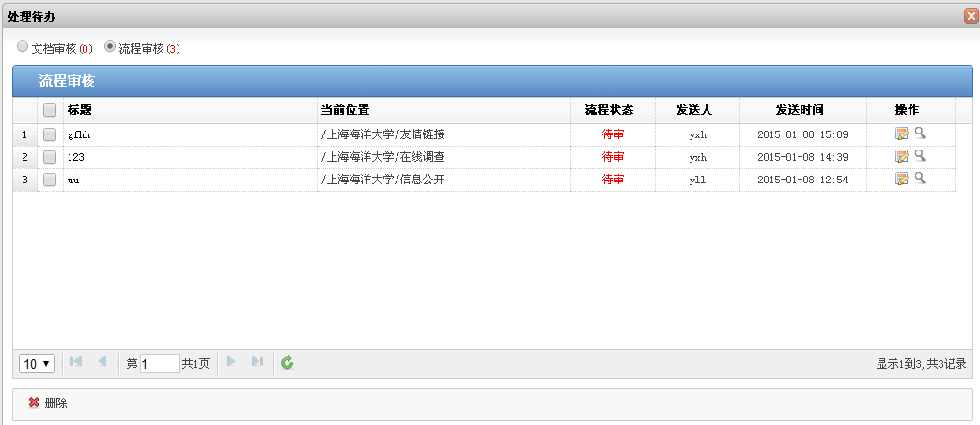Image resolution: width=980 pixels, height=425 pixels.
Task: Tick the checkbox for row 123
Action: pos(50,157)
